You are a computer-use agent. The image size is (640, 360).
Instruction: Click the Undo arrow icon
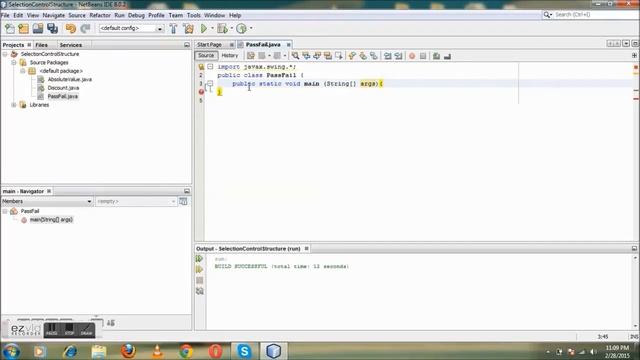(71, 28)
